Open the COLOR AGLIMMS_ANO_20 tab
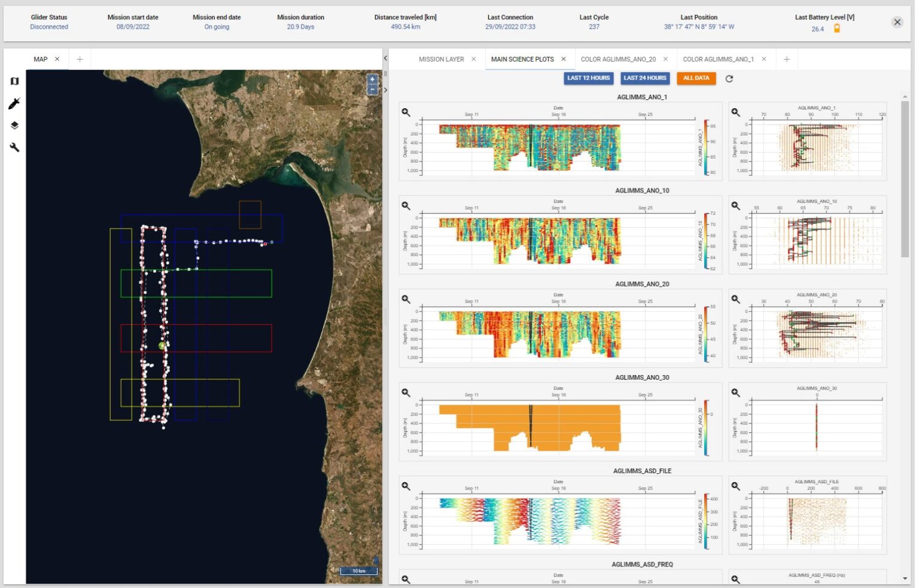Viewport: 919px width, 588px height. tap(617, 59)
